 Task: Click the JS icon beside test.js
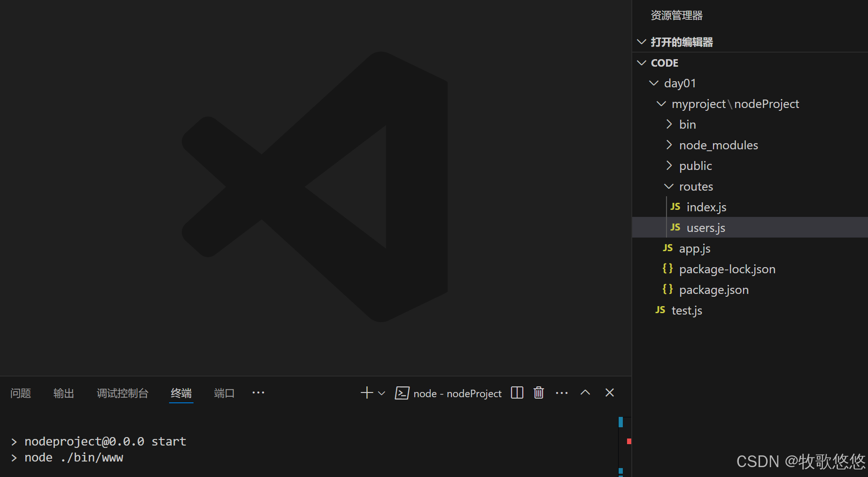coord(660,310)
